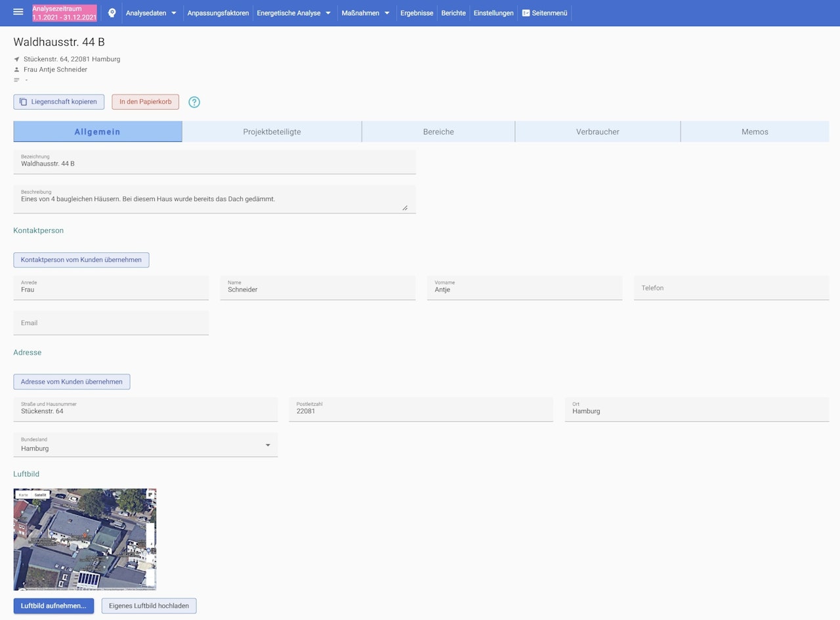Click the Kontaktperson section heading

(x=39, y=231)
